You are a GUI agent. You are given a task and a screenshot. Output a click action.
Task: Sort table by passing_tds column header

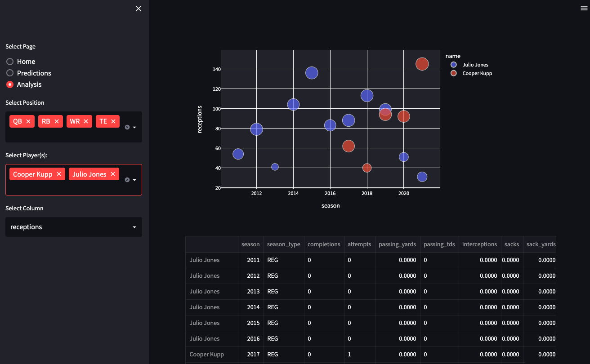439,244
